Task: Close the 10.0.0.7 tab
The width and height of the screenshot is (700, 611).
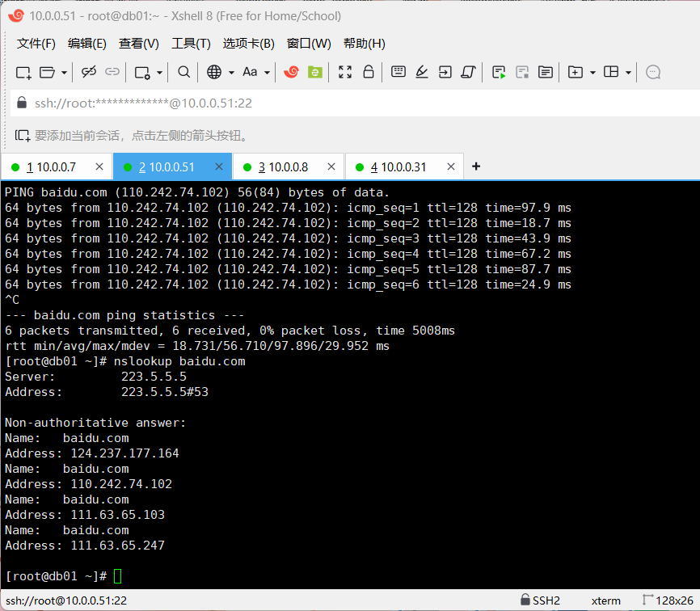Action: coord(99,166)
